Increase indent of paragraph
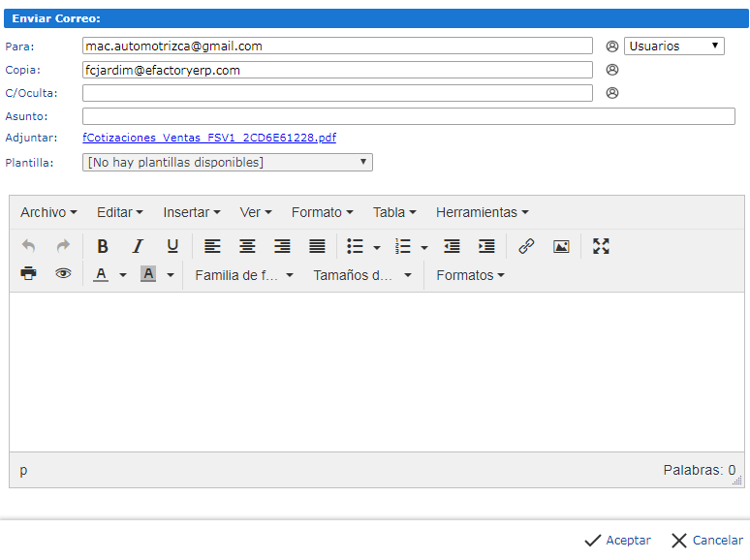The height and width of the screenshot is (560, 750). click(486, 246)
